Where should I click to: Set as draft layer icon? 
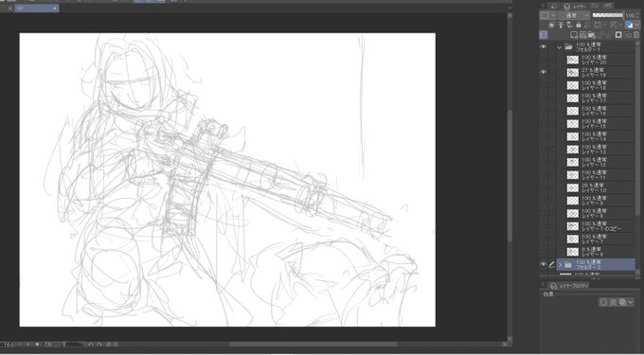pos(569,25)
